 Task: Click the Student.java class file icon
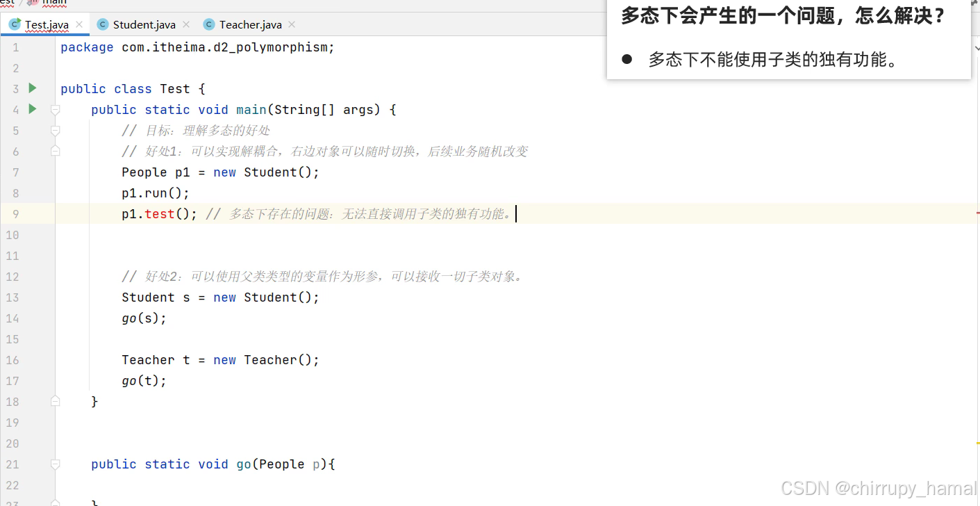103,24
